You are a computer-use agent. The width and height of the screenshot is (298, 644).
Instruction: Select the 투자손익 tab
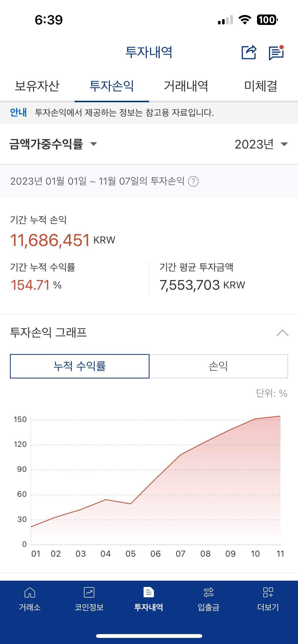(112, 86)
